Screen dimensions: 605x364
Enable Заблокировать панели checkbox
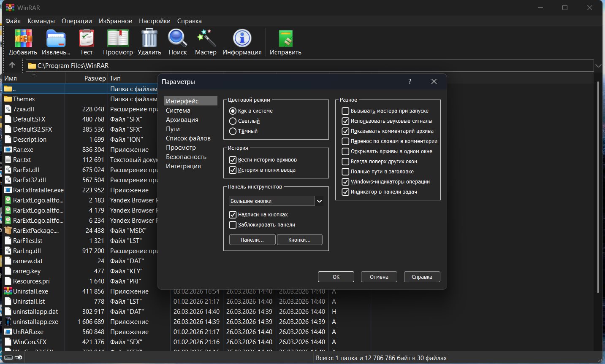coord(233,225)
